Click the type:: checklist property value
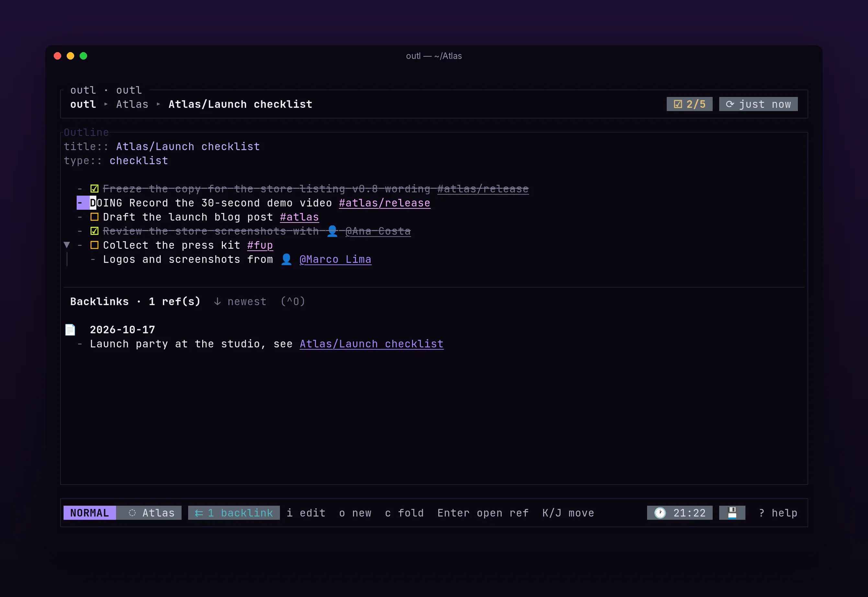Screen dimensions: 868x597 (139, 161)
